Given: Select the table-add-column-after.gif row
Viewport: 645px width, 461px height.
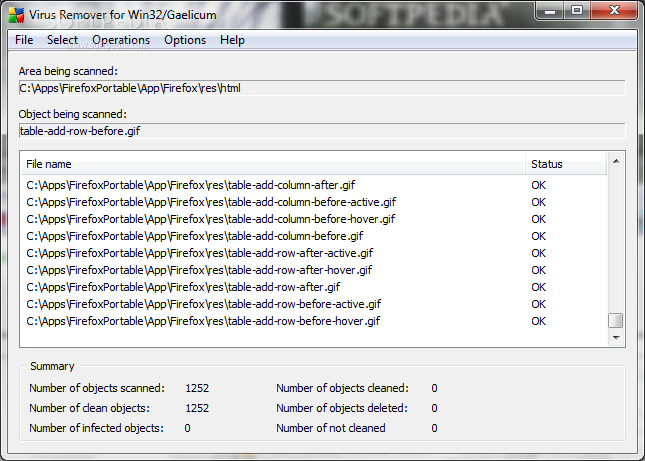Looking at the screenshot, I should (x=315, y=185).
